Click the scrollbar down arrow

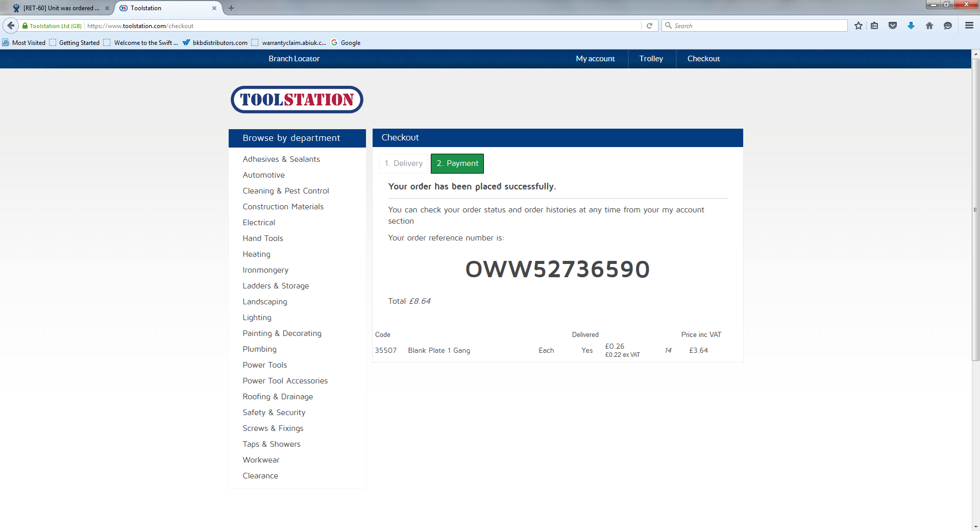975,526
